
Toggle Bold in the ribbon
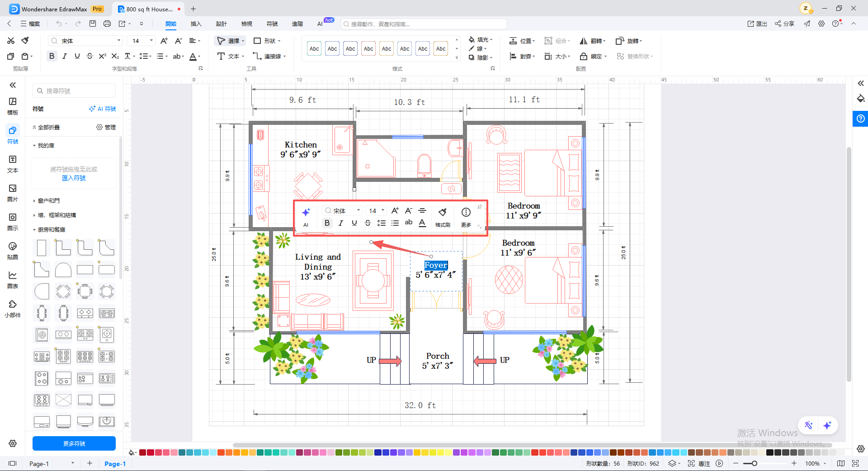point(52,56)
